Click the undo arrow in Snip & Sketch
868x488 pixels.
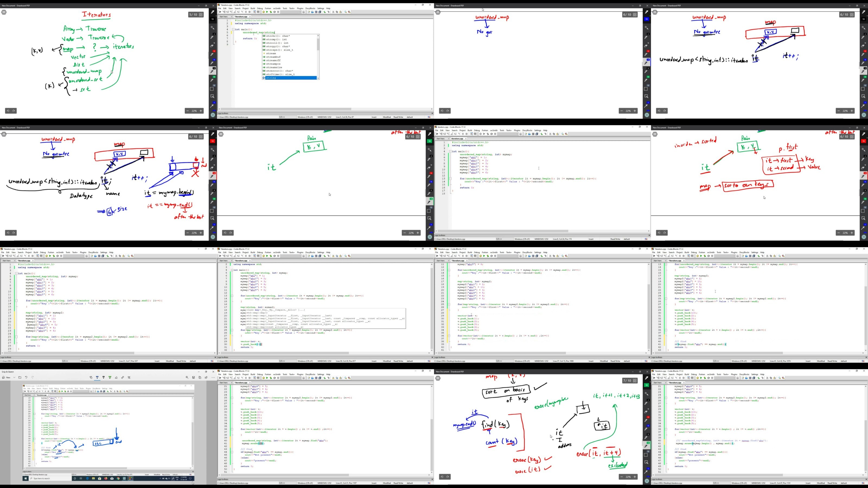[26, 378]
